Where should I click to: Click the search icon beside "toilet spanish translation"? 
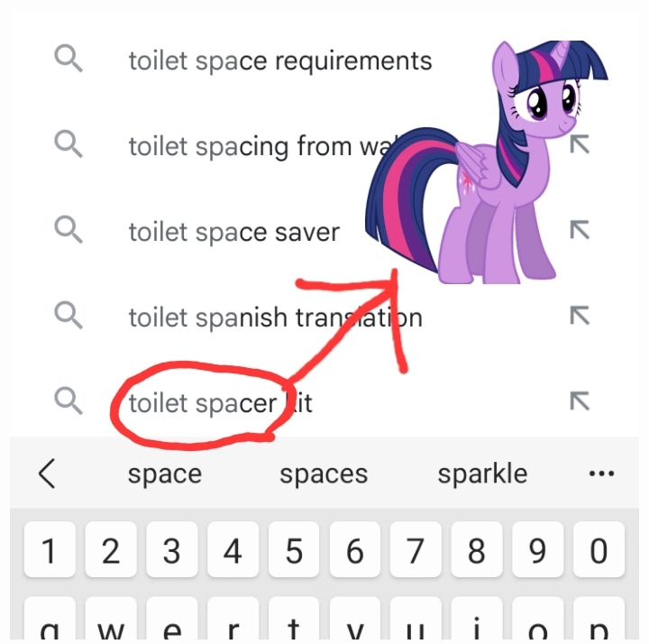pos(69,315)
